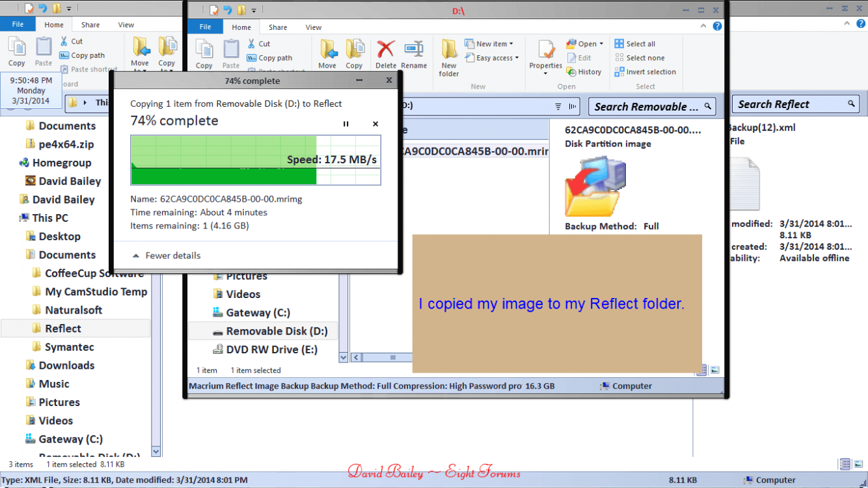
Task: Click the Search Reflect field
Action: click(796, 104)
